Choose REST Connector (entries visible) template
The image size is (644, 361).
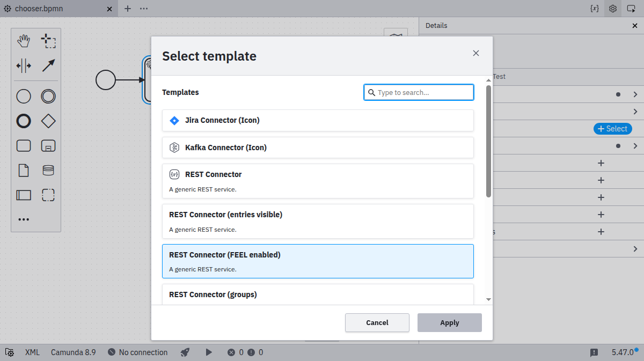[x=318, y=221]
